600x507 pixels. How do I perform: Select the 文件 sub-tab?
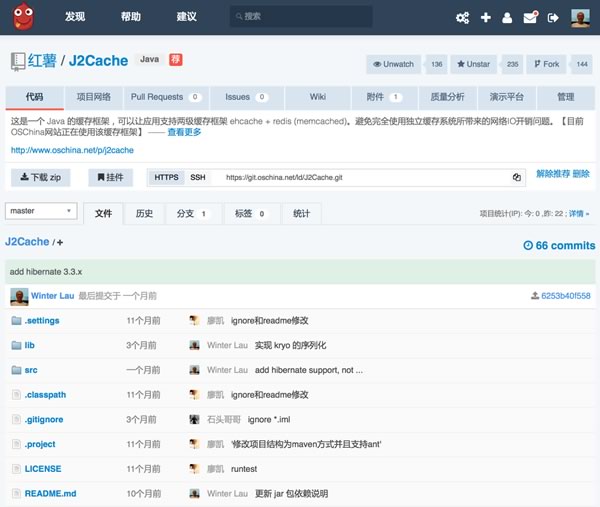[x=103, y=214]
